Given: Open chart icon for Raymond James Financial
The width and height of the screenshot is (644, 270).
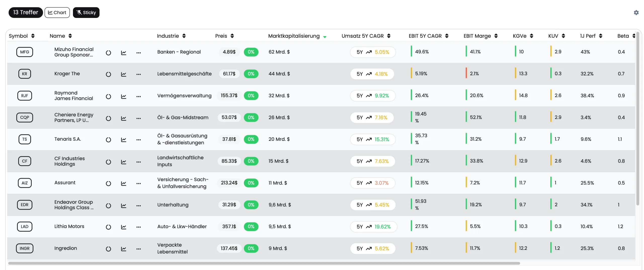Looking at the screenshot, I should [123, 96].
